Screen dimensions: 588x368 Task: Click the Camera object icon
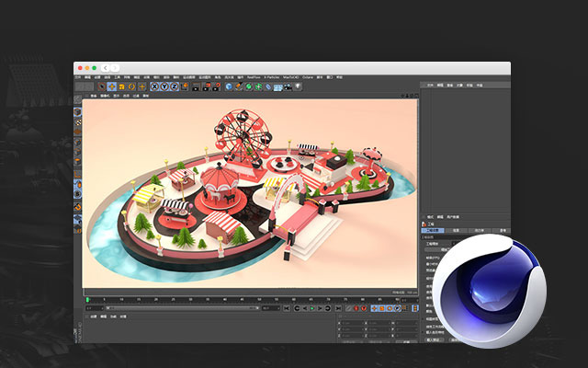288,86
